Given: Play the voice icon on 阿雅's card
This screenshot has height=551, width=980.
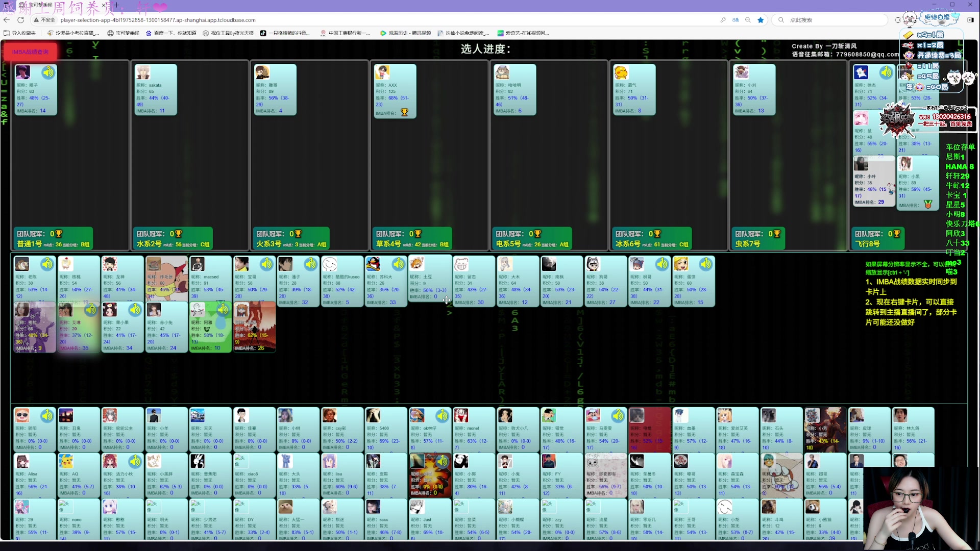Looking at the screenshot, I should pyautogui.click(x=223, y=310).
